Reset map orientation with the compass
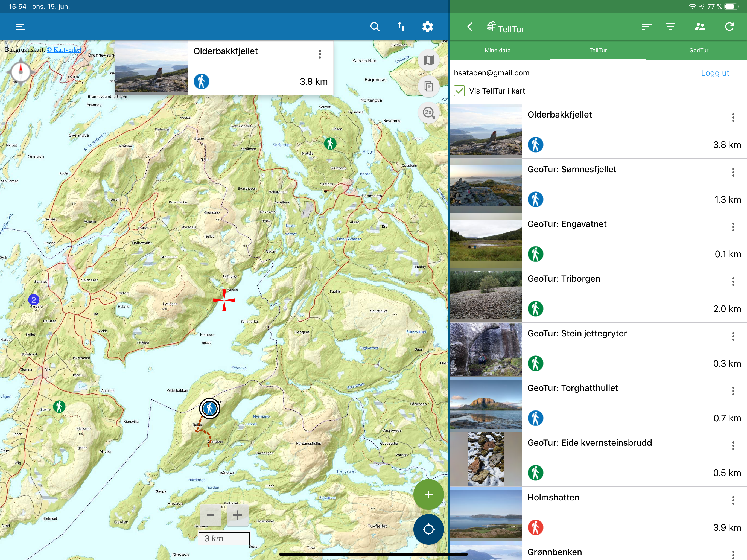The height and width of the screenshot is (560, 747). click(21, 72)
